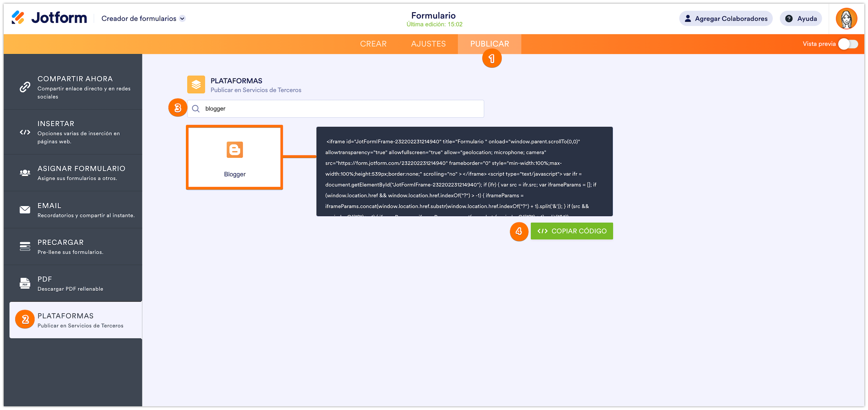Click the Insertar code brackets icon
The height and width of the screenshot is (410, 868).
point(25,132)
